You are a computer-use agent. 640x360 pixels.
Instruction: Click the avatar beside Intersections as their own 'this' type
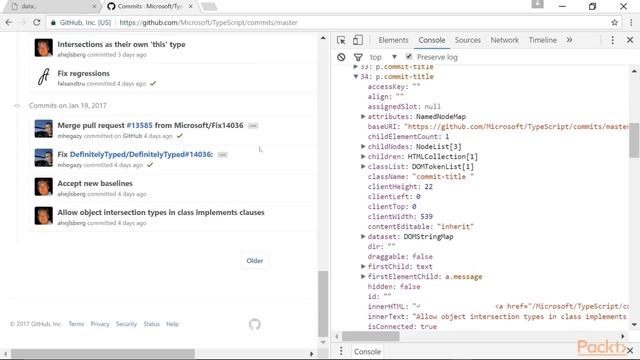44,47
